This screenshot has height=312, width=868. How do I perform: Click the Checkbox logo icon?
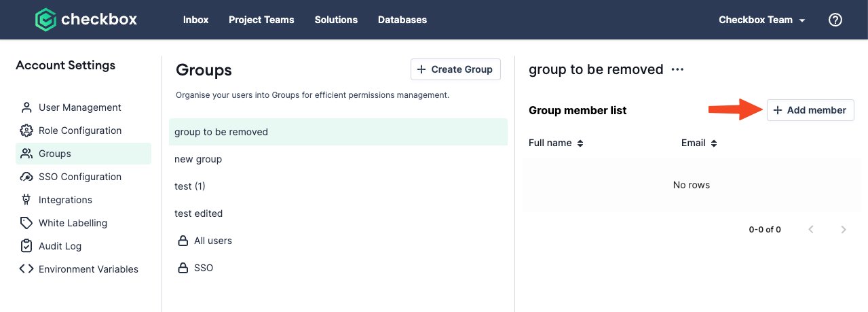pos(45,20)
